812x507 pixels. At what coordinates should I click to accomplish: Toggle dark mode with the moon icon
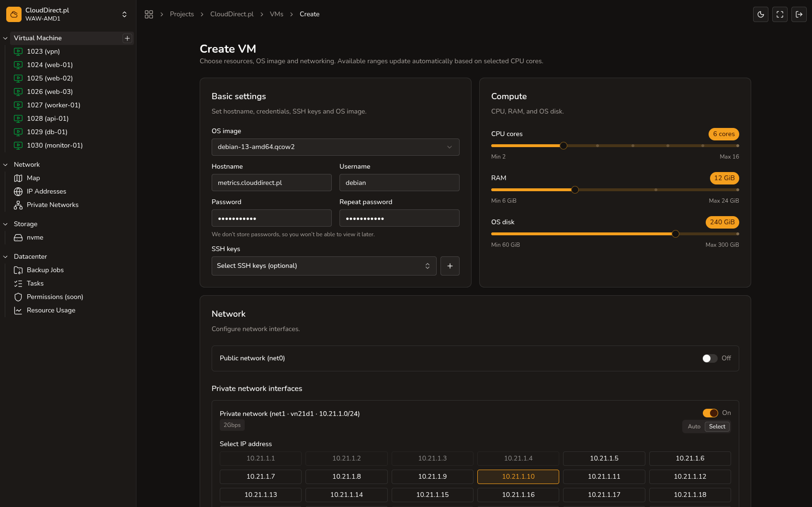point(761,14)
